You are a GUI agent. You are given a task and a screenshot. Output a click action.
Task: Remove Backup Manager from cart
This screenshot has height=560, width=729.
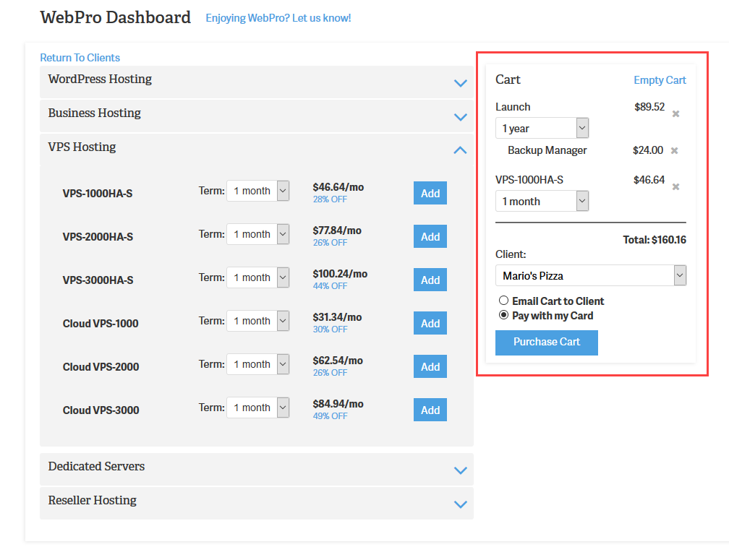click(674, 151)
